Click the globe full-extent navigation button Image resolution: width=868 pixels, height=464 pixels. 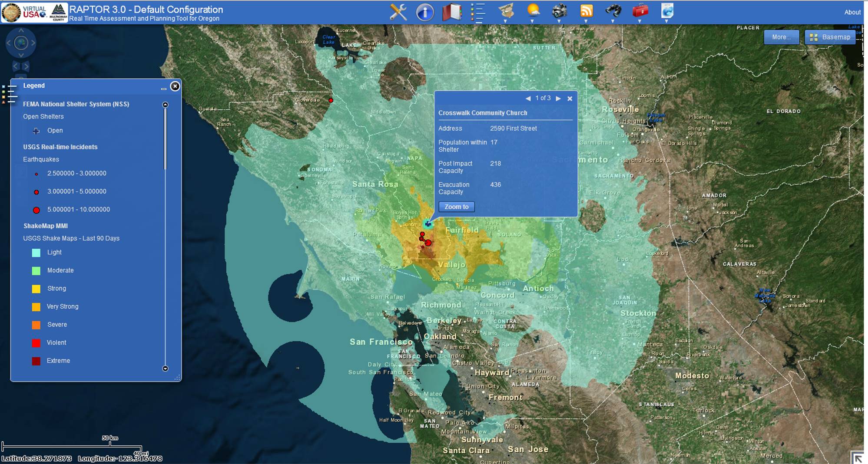click(21, 43)
